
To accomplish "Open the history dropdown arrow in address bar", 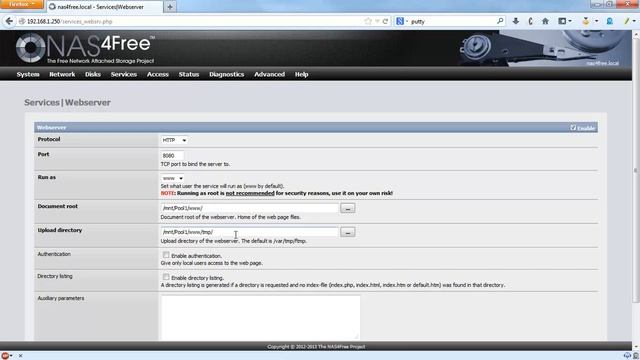I will (x=377, y=21).
